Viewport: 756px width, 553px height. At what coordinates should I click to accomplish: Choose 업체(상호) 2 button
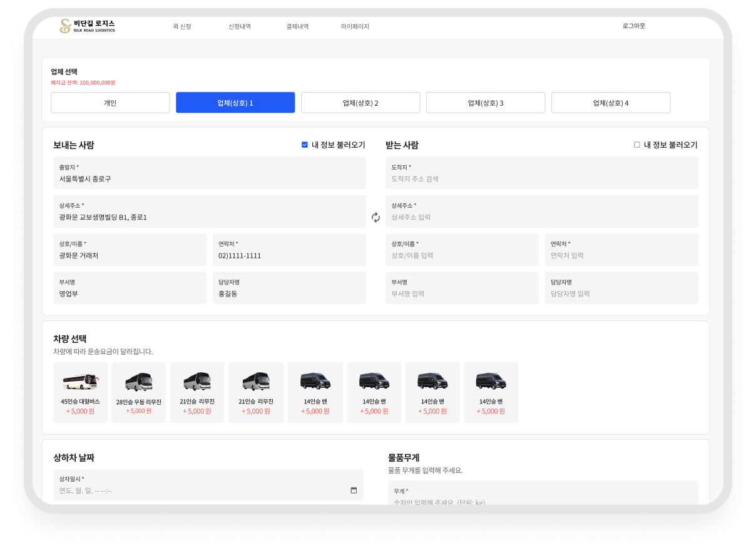click(x=360, y=103)
